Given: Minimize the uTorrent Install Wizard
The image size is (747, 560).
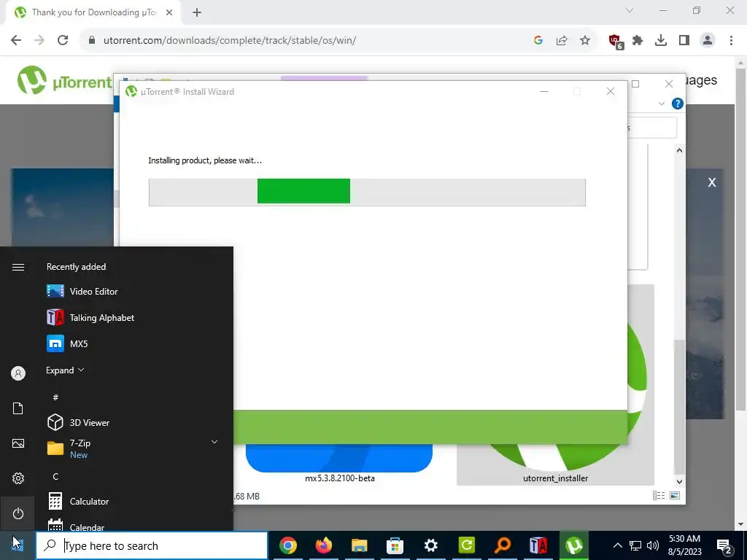Looking at the screenshot, I should (544, 91).
